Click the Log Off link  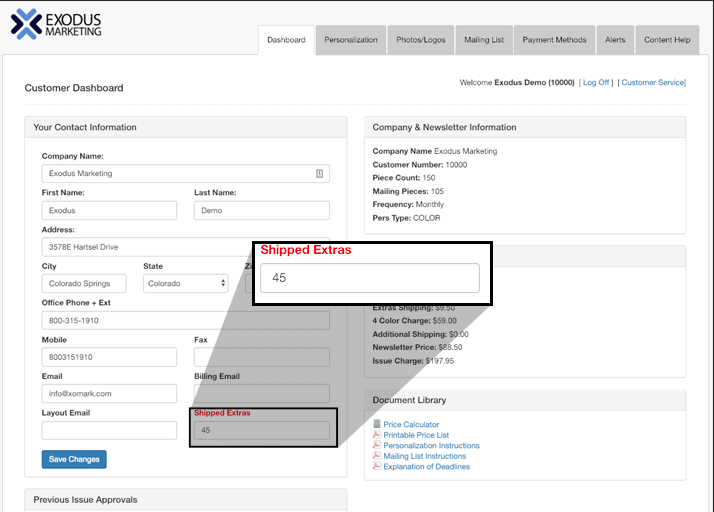click(596, 82)
